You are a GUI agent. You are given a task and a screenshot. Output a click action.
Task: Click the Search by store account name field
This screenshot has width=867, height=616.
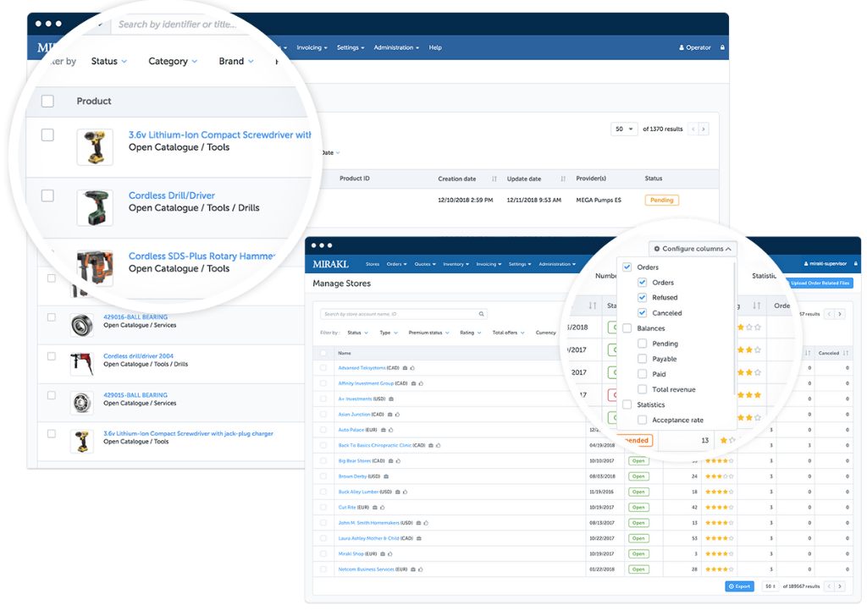pos(404,314)
